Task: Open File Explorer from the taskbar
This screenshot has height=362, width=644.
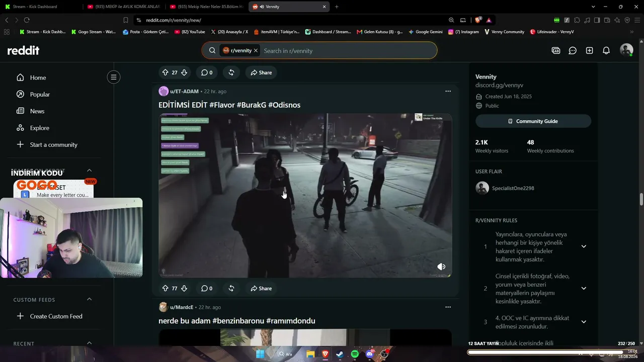Action: [x=310, y=354]
